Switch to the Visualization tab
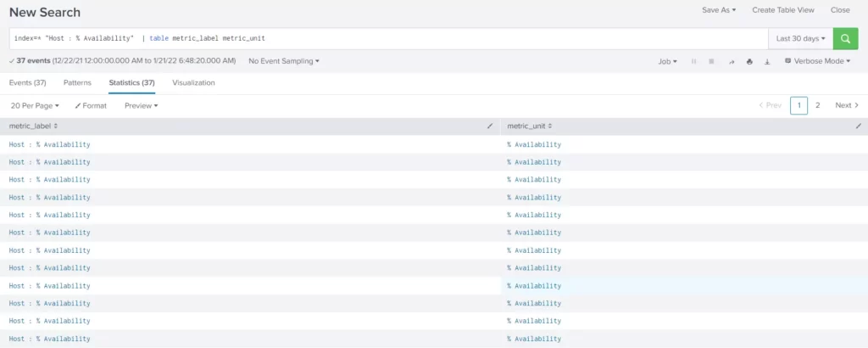 [x=193, y=82]
